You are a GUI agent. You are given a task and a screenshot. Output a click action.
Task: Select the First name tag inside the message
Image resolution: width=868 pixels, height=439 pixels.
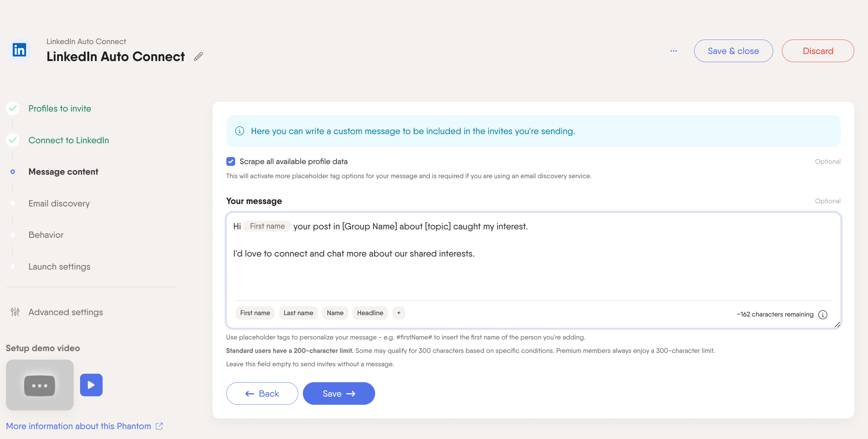coord(267,226)
